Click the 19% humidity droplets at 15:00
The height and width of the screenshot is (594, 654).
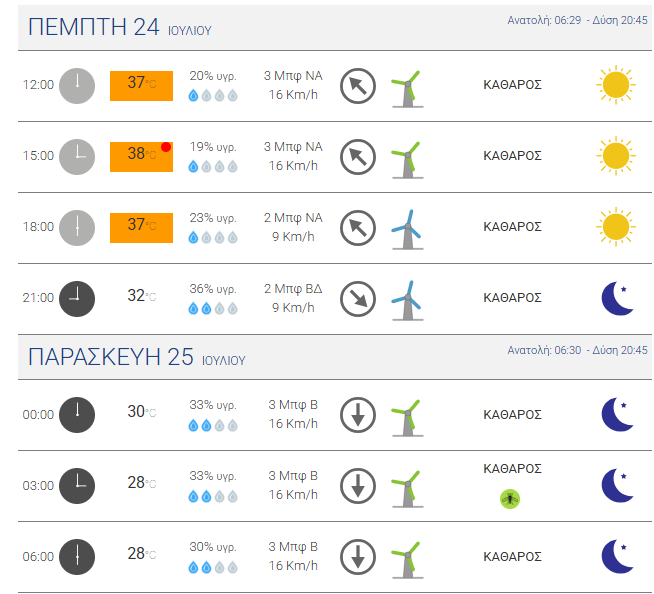point(213,167)
